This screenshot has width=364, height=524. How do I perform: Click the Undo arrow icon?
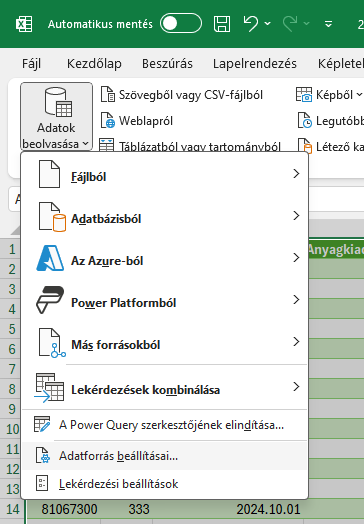coord(251,24)
